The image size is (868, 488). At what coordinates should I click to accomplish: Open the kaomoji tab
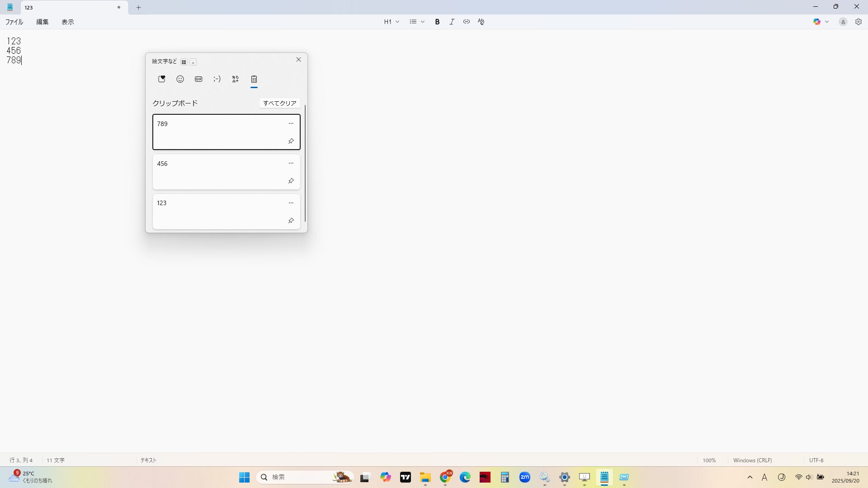click(x=217, y=79)
